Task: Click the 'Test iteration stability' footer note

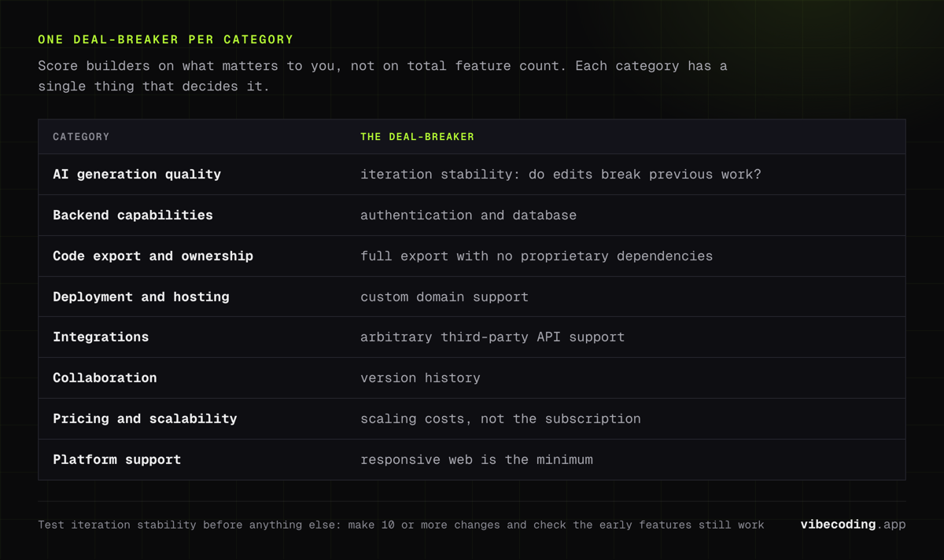Action: (401, 525)
